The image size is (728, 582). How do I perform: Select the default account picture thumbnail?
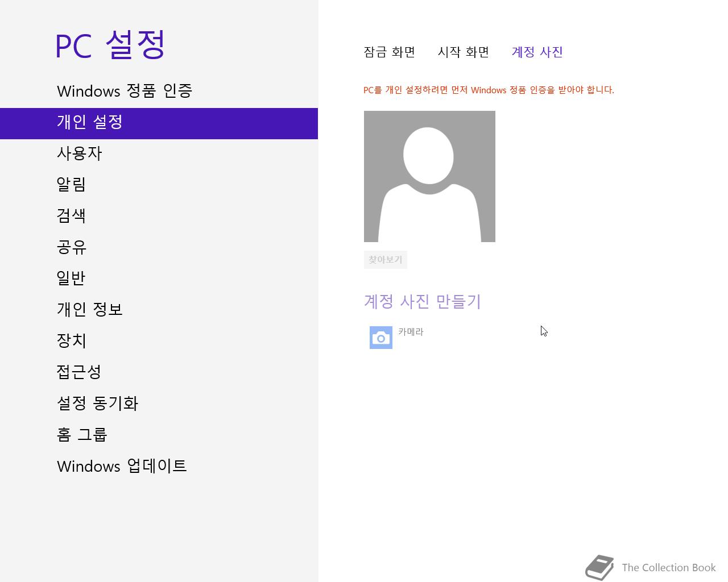pos(429,176)
